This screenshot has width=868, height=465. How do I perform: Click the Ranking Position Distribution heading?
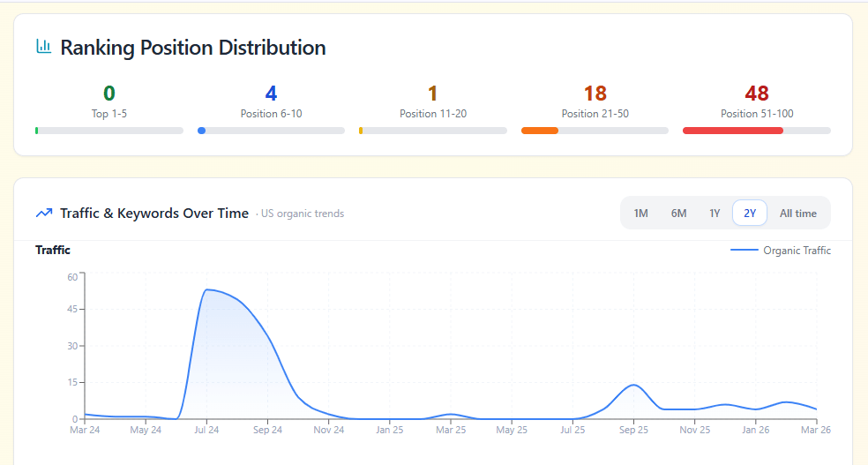tap(192, 48)
